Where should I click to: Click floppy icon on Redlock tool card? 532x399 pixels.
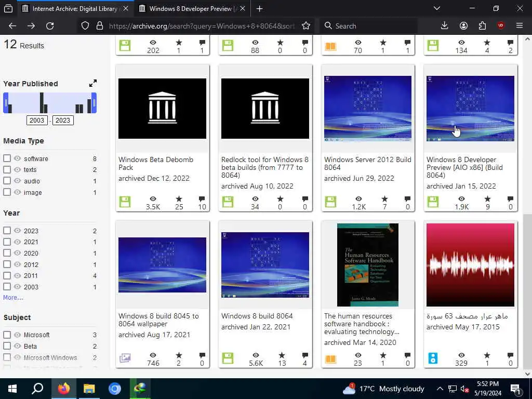[x=228, y=202]
